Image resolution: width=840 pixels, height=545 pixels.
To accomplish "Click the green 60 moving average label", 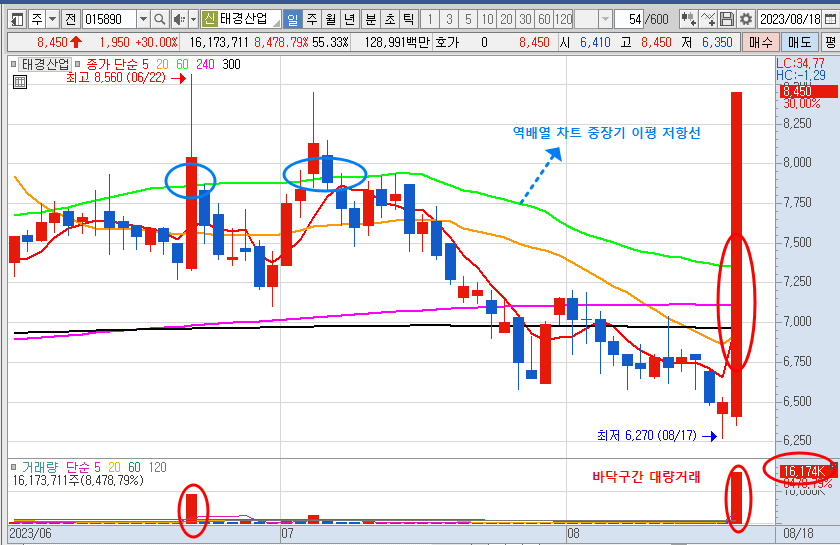I will click(182, 64).
